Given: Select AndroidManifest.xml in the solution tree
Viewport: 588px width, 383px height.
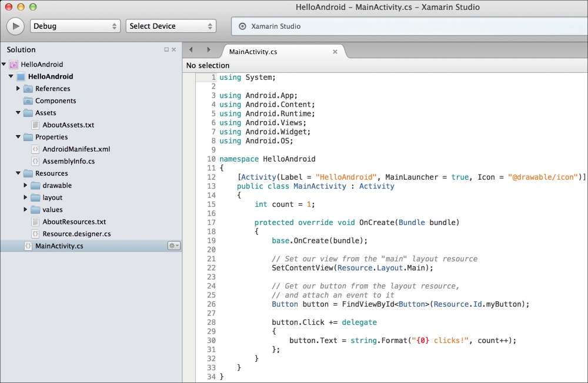Looking at the screenshot, I should [x=76, y=149].
